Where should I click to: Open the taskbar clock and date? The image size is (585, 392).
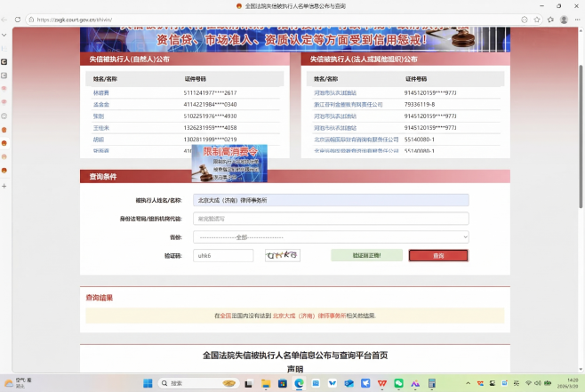pyautogui.click(x=569, y=383)
